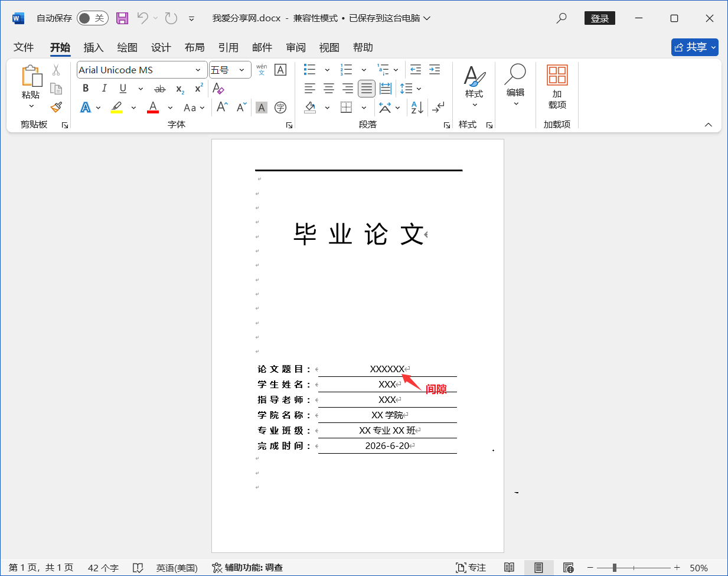Expand line spacing options
728x576 pixels.
[419, 89]
